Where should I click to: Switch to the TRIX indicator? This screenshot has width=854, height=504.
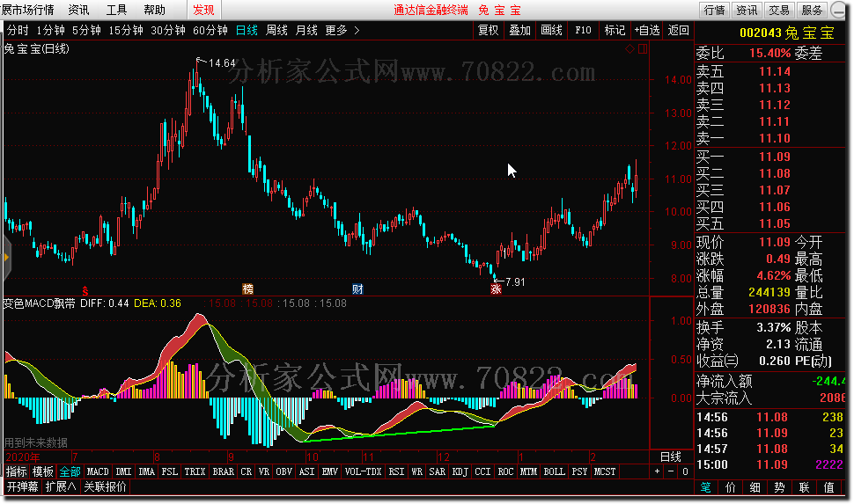pos(195,471)
